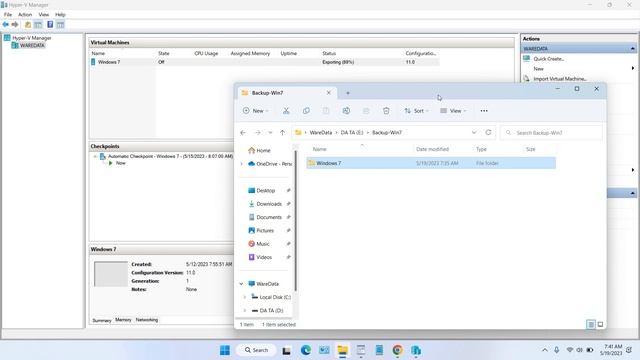Select the Windows 7 folder in Explorer
Image resolution: width=640 pixels, height=360 pixels.
[431, 163]
